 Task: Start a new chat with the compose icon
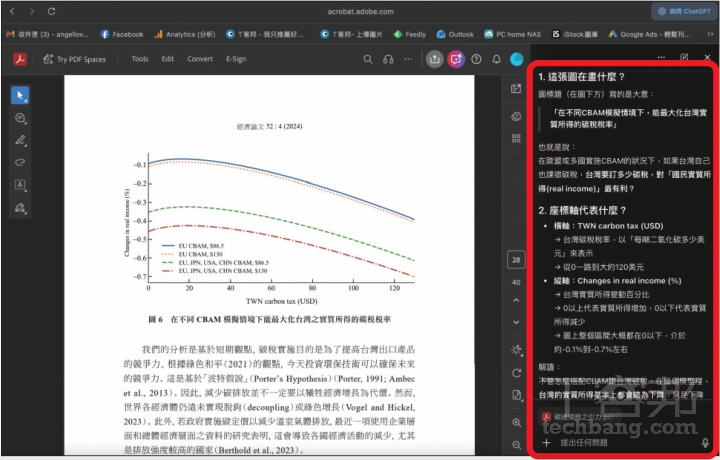[x=684, y=57]
